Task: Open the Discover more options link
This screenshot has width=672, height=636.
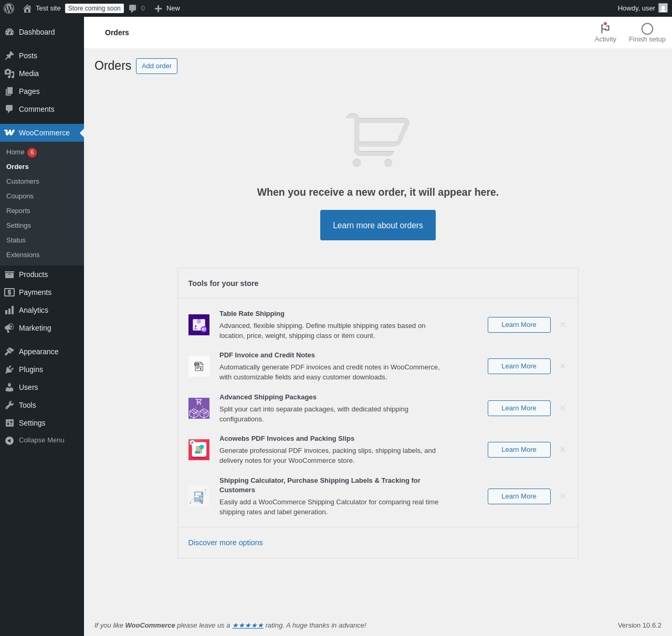Action: pos(226,543)
